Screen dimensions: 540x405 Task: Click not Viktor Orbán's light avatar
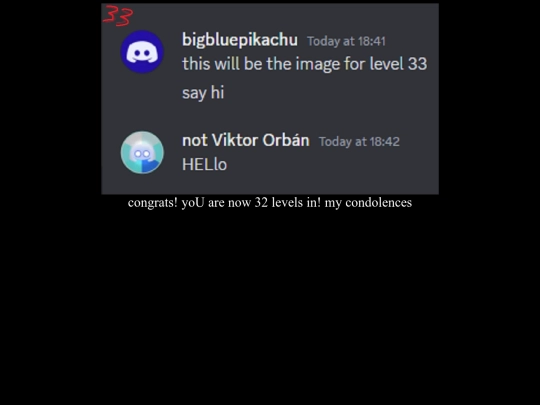click(x=142, y=152)
